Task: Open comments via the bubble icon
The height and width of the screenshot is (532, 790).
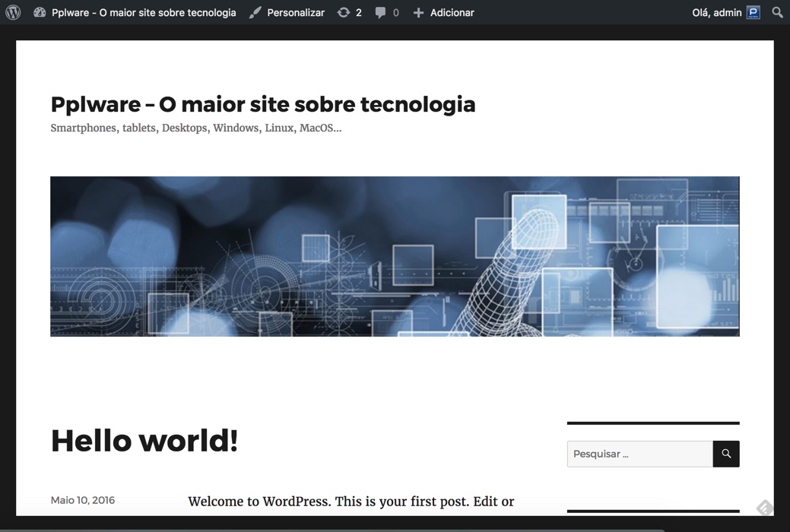Action: click(x=380, y=13)
